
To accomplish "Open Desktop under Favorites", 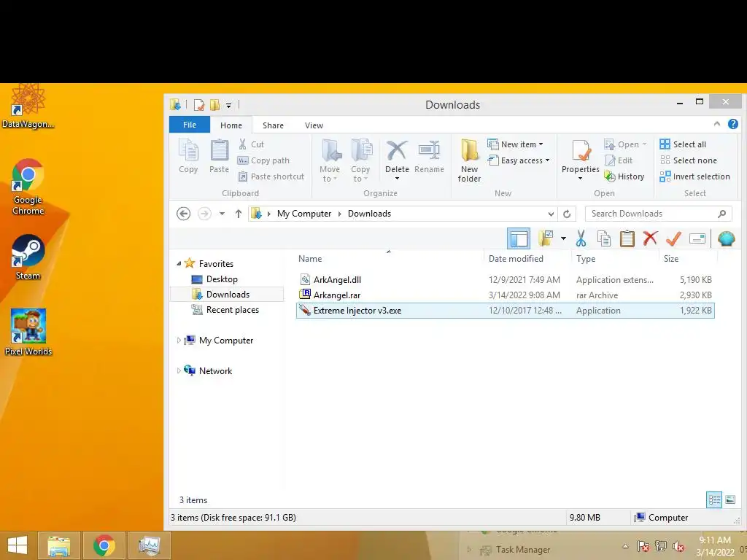I will click(222, 279).
